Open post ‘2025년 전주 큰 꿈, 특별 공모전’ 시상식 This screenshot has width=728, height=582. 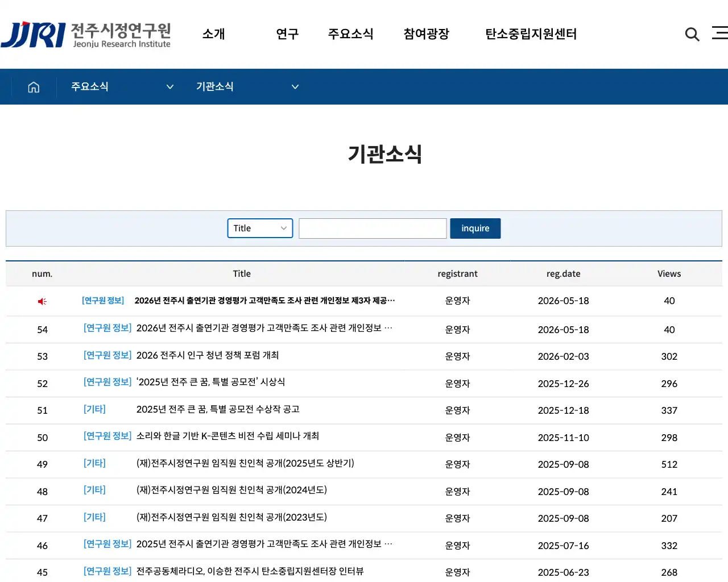(211, 382)
